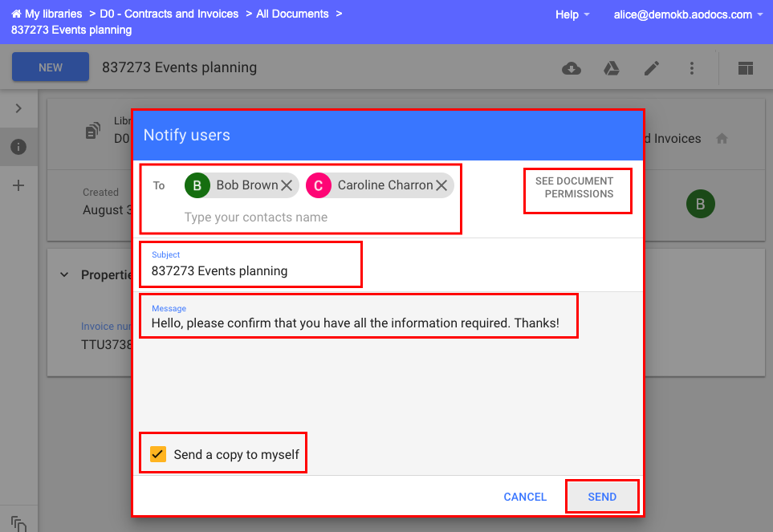Click the cloud download icon in the toolbar

571,68
